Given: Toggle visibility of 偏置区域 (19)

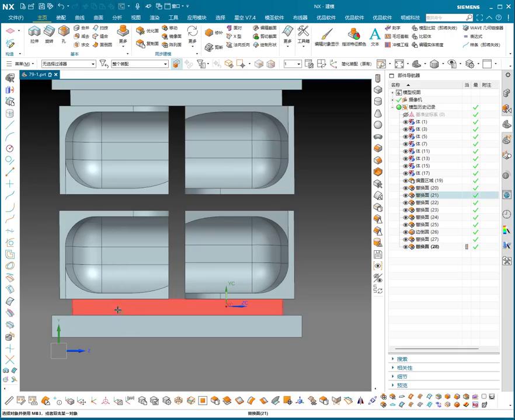Looking at the screenshot, I should [405, 181].
